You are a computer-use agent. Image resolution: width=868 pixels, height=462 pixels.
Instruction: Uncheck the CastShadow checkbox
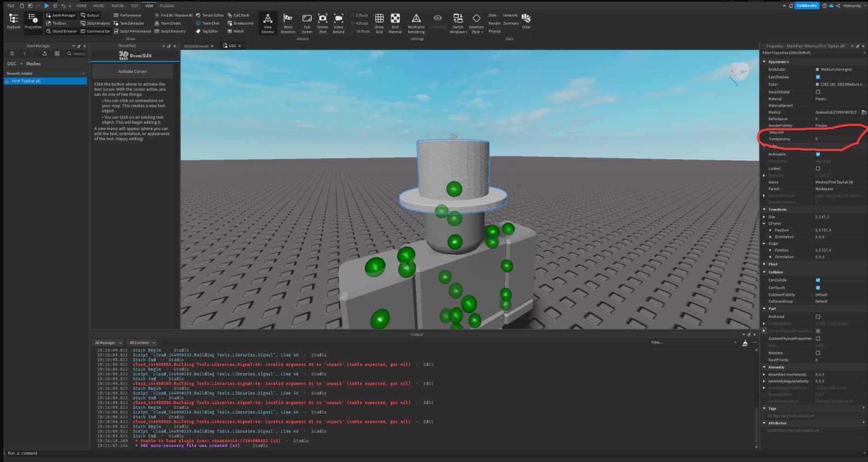click(818, 77)
